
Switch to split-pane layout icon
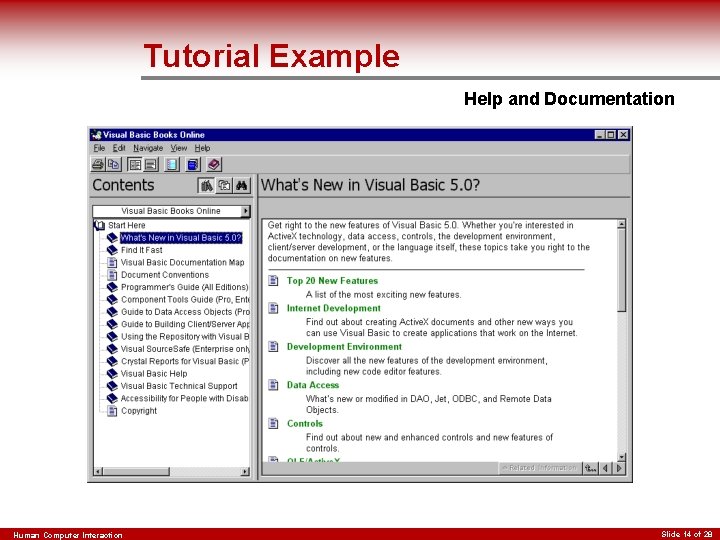(x=135, y=164)
